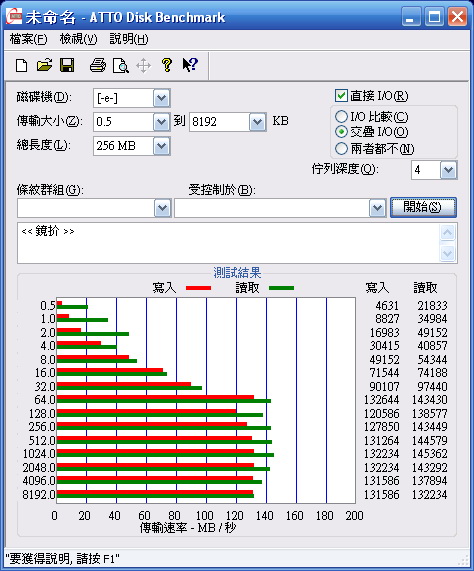Save results with the floppy disk icon
The width and height of the screenshot is (474, 571).
point(67,65)
